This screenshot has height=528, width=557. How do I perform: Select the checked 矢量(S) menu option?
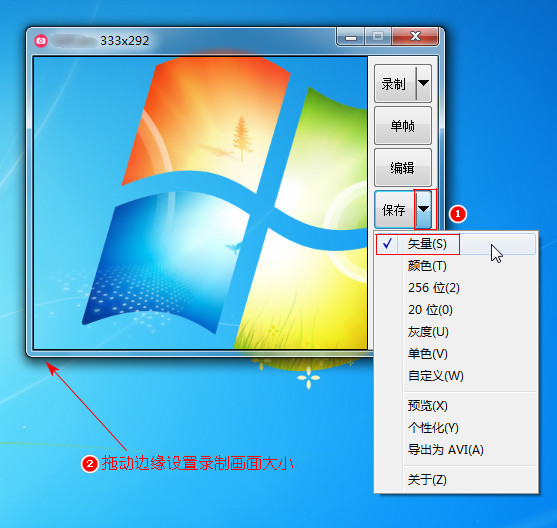click(x=455, y=244)
